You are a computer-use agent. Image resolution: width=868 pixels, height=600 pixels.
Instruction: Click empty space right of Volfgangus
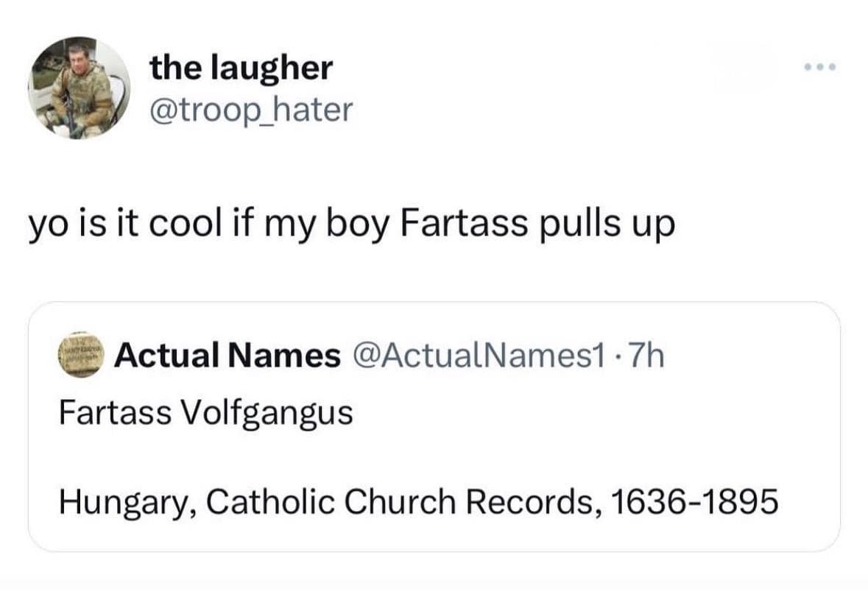[589, 413]
